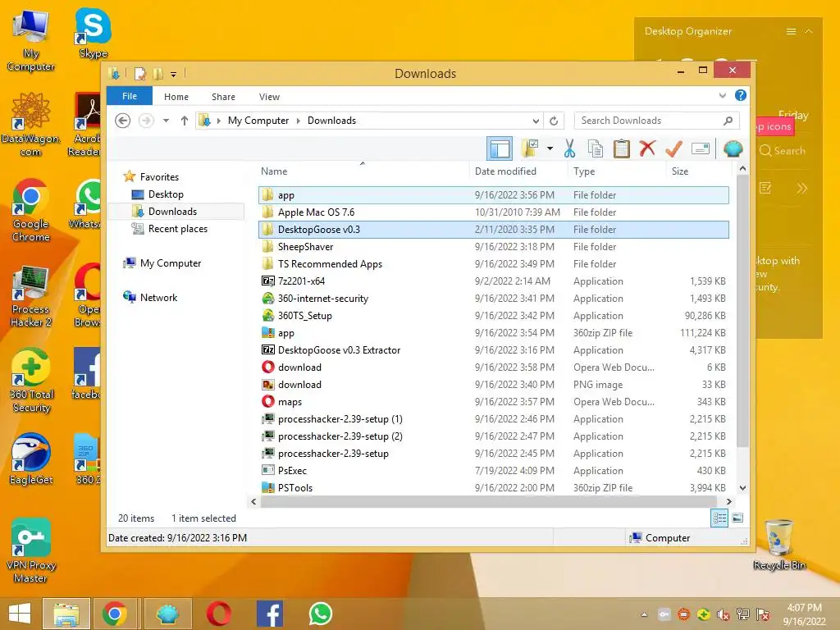Select the SheepShaver folder
This screenshot has width=840, height=630.
tap(493, 246)
